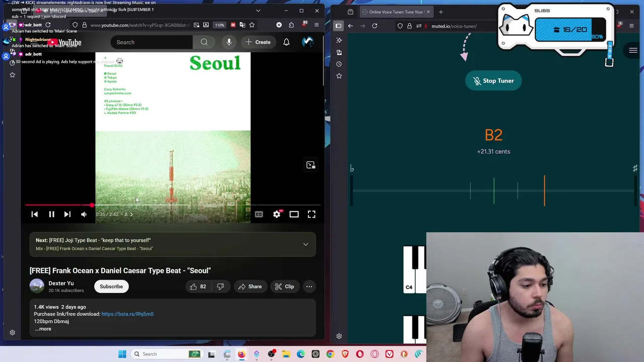Stop the voice tuner
The image size is (644, 362).
click(x=493, y=80)
